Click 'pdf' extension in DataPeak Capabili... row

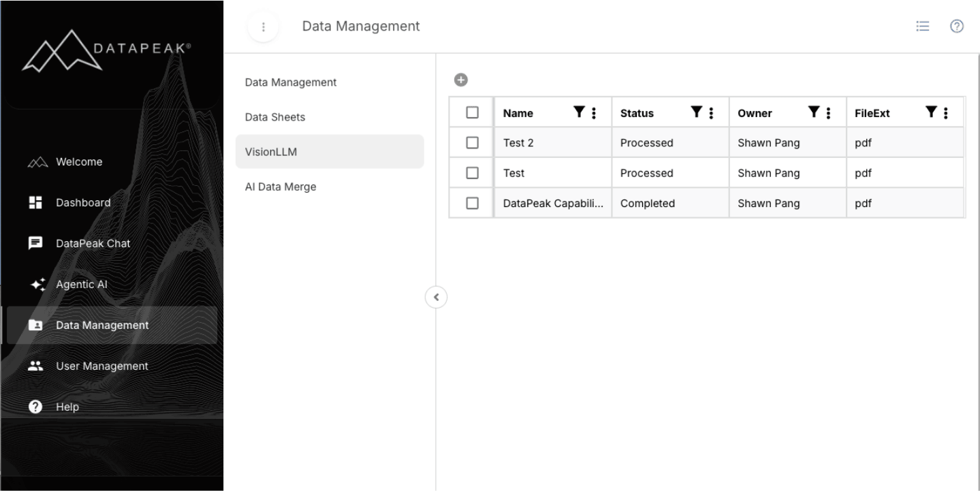[x=905, y=202]
